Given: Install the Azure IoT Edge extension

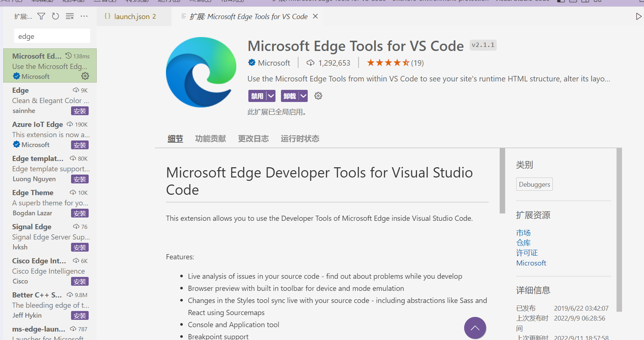Looking at the screenshot, I should [x=80, y=145].
